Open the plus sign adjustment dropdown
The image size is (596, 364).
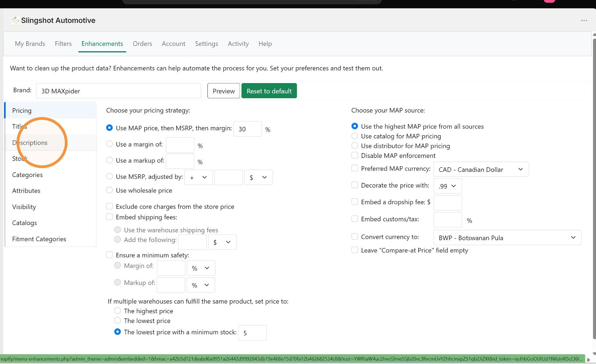[x=198, y=177]
